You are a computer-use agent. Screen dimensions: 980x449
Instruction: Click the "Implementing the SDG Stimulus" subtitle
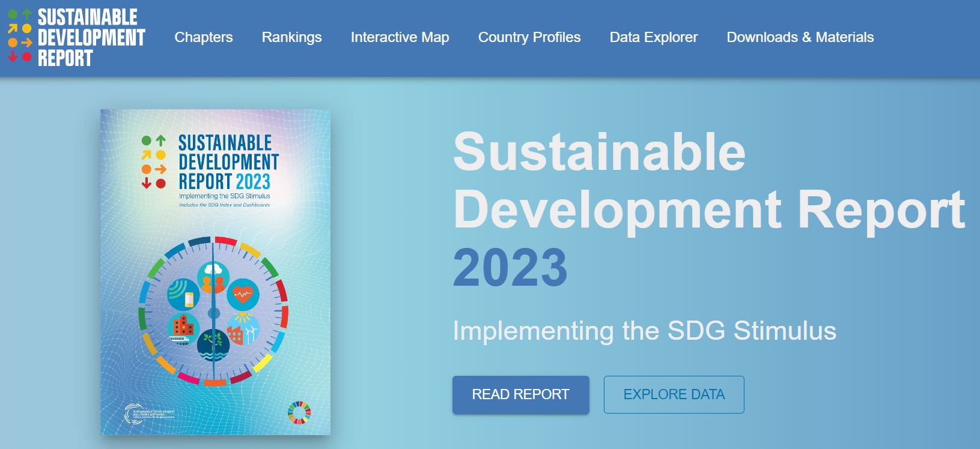(644, 331)
